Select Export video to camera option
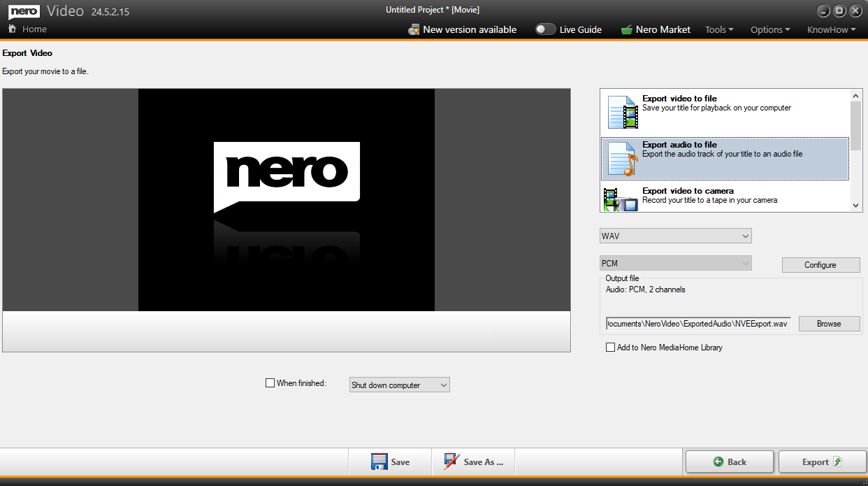The width and height of the screenshot is (868, 486). [725, 198]
